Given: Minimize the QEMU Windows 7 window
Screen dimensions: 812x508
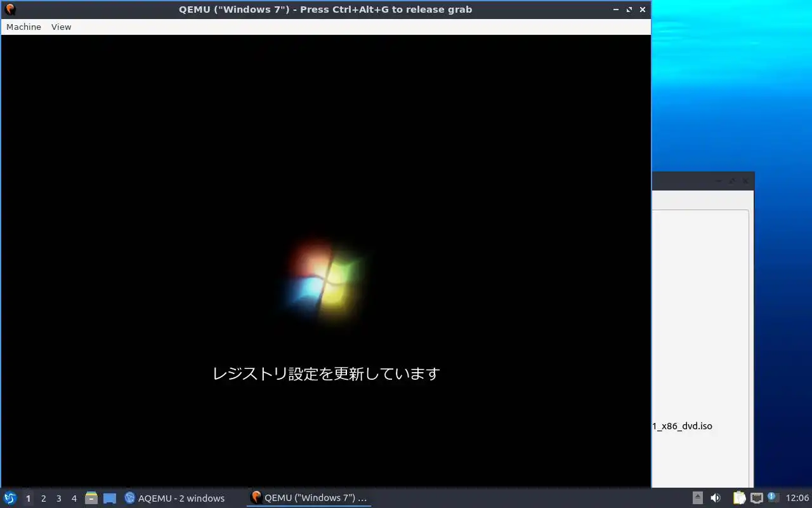Looking at the screenshot, I should click(616, 10).
